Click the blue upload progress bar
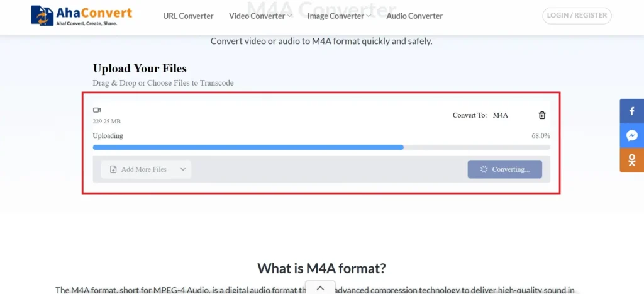This screenshot has height=294, width=644. 248,147
